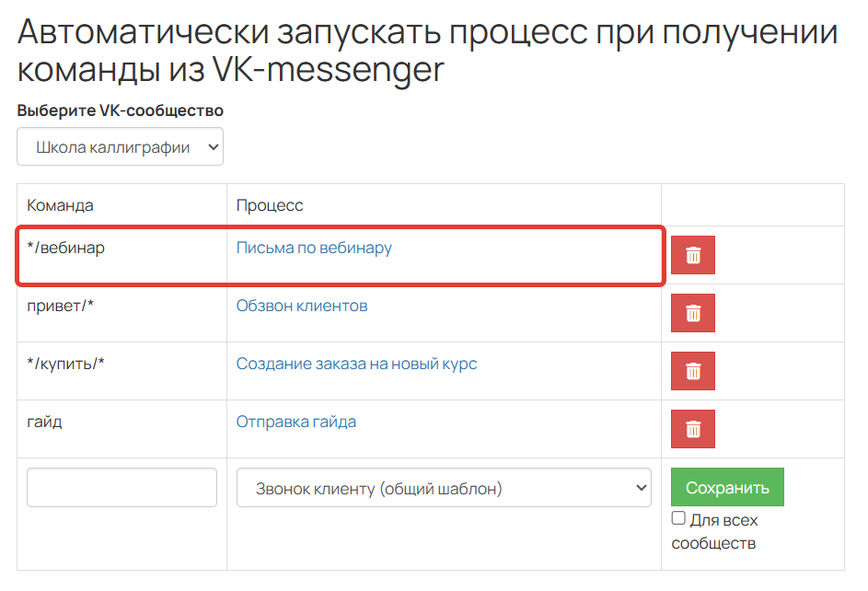The height and width of the screenshot is (591, 868).
Task: Click the trash icon in the highlighted row
Action: [x=693, y=255]
